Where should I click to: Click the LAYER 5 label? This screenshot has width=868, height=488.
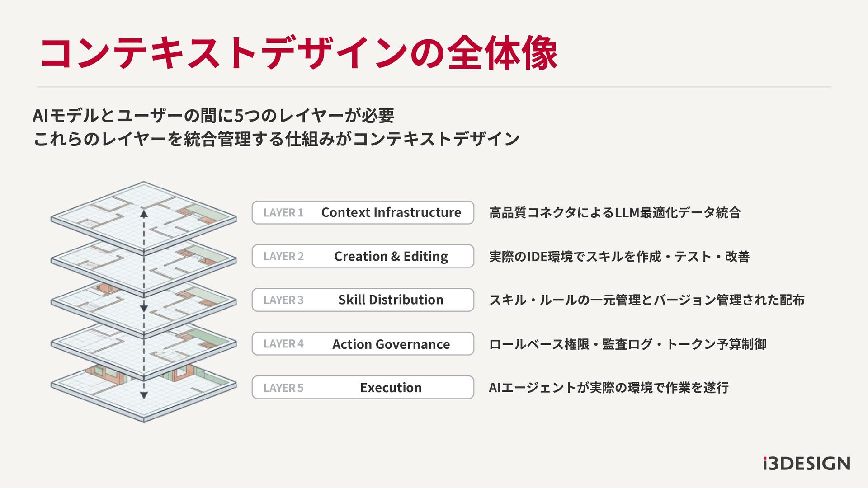coord(283,388)
